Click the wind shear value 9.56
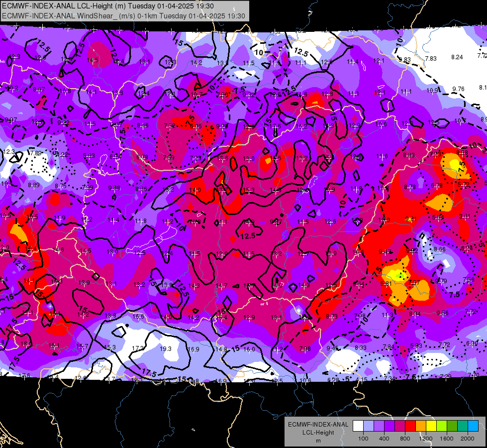This screenshot has height=448, width=487. pyautogui.click(x=442, y=313)
